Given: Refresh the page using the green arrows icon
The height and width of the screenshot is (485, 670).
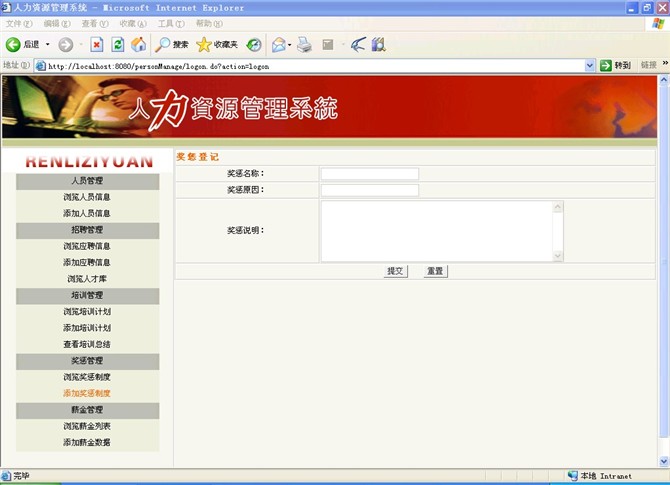Looking at the screenshot, I should pyautogui.click(x=118, y=44).
